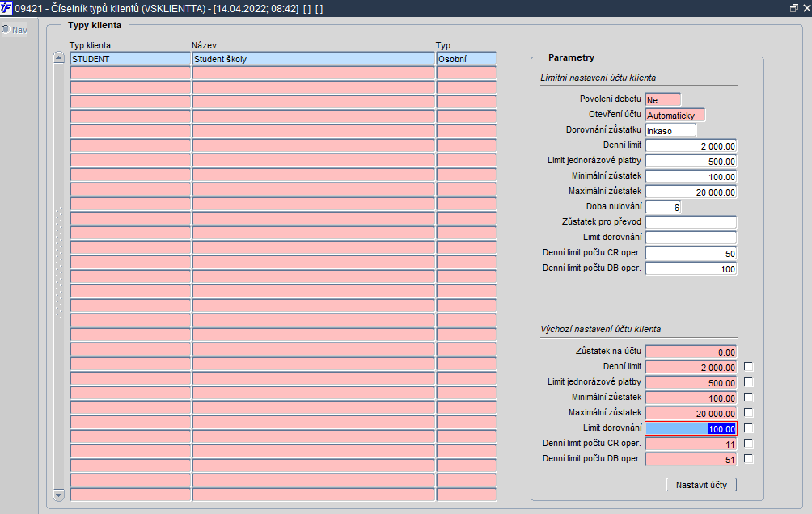The height and width of the screenshot is (514, 812).
Task: Select the Nav radio button
Action: pos(6,30)
